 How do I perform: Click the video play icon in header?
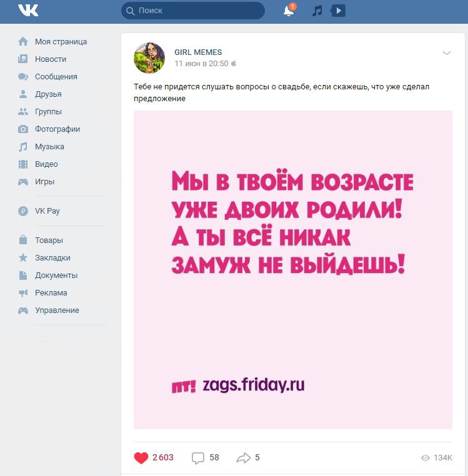click(338, 11)
